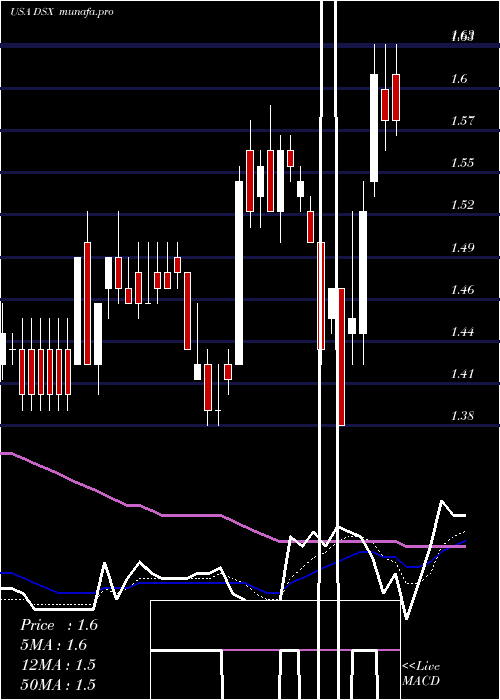Screen dimensions: 500x700
Task: Click the '50MA : 1.5' readout
Action: 58,684
